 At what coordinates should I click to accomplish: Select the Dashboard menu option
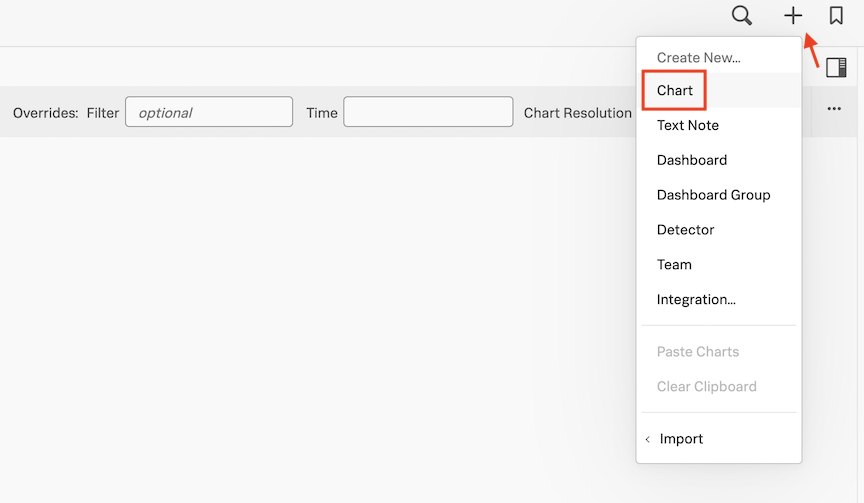[692, 160]
